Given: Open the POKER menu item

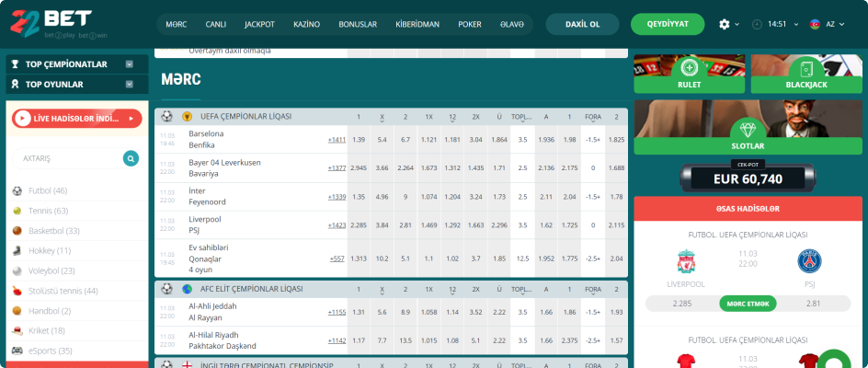Looking at the screenshot, I should pyautogui.click(x=470, y=25).
